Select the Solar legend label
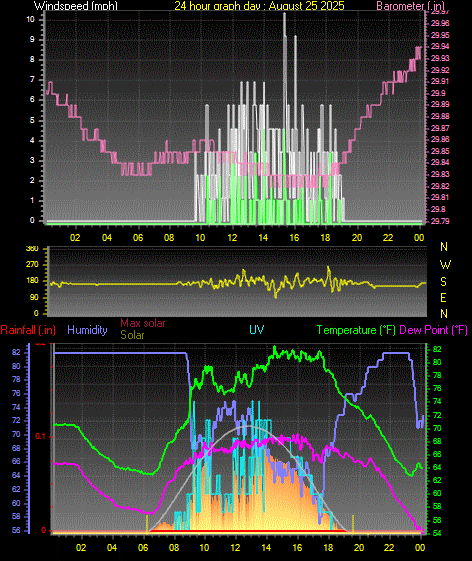This screenshot has height=561, width=472. (x=132, y=335)
